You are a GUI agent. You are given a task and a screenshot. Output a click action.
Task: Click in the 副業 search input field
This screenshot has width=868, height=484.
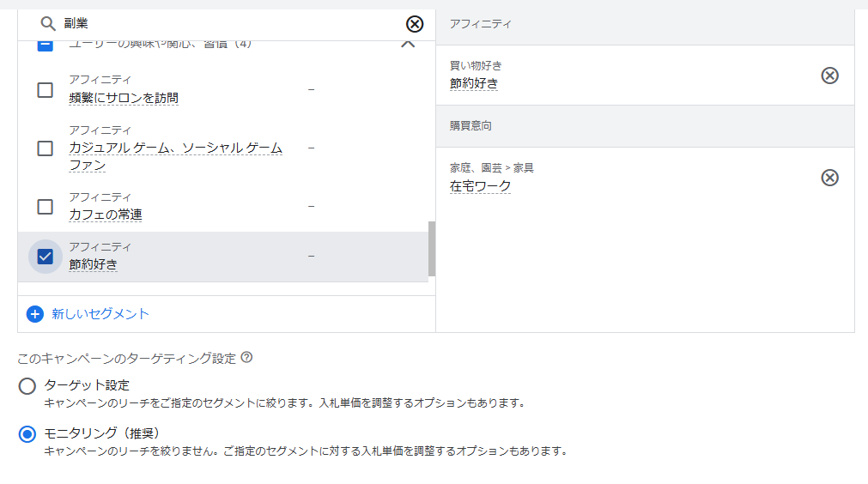pyautogui.click(x=223, y=24)
